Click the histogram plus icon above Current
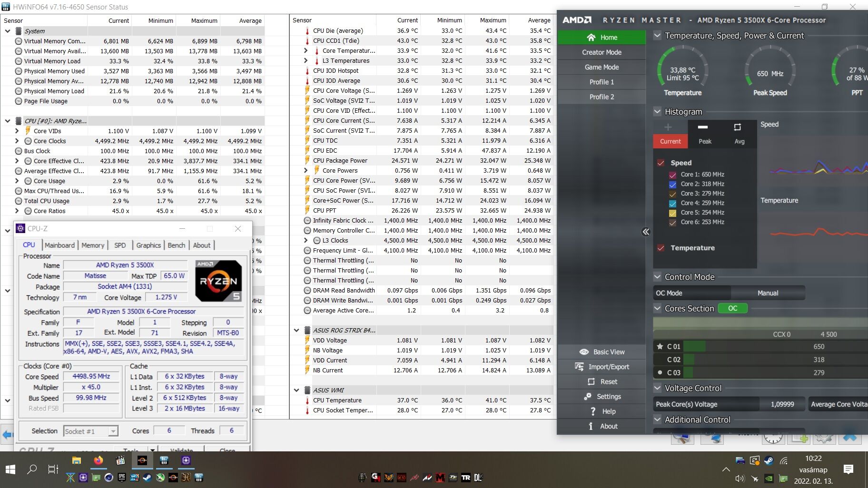 point(668,127)
